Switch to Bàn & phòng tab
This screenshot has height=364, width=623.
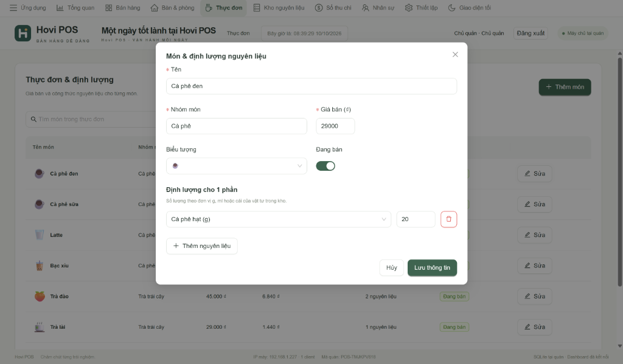[172, 7]
